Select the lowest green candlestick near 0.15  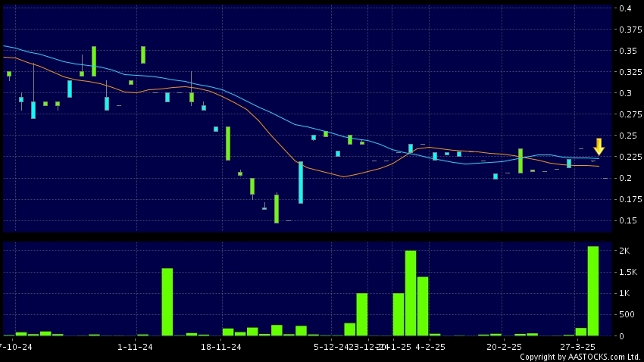pyautogui.click(x=277, y=208)
